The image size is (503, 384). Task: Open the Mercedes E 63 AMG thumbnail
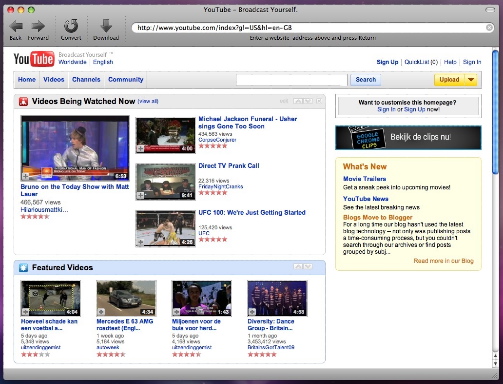(x=126, y=298)
